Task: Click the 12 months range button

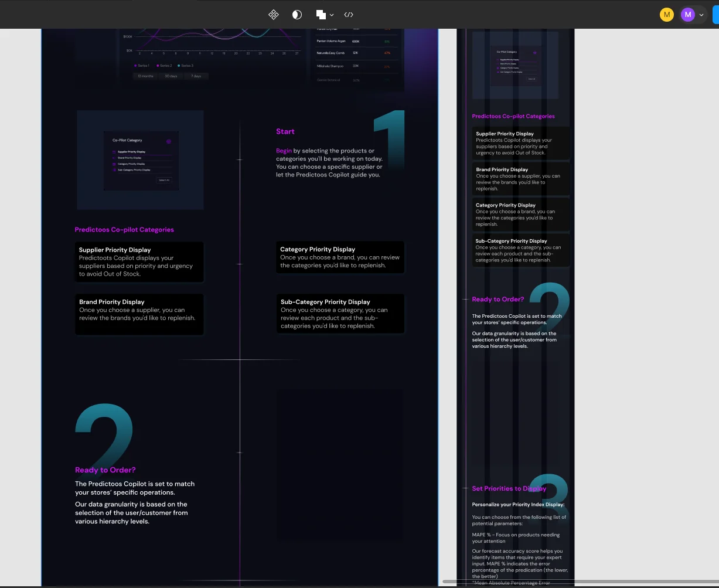Action: [145, 76]
